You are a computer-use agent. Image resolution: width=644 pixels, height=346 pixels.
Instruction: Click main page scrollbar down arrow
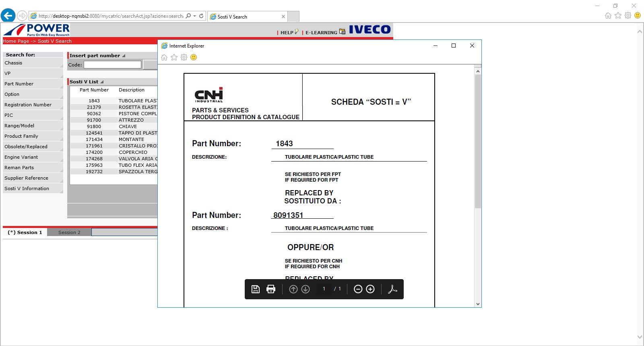pyautogui.click(x=640, y=337)
